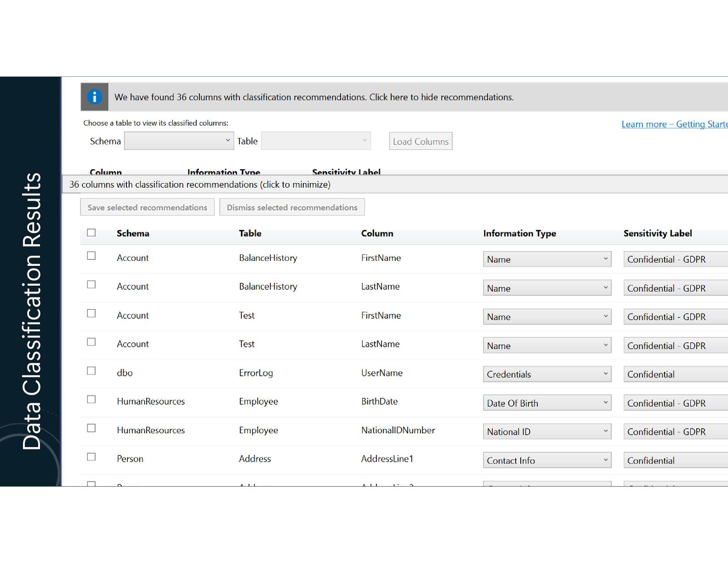Viewport: 728px width, 563px height.
Task: Click the recommendations Information Type header
Action: tap(519, 233)
